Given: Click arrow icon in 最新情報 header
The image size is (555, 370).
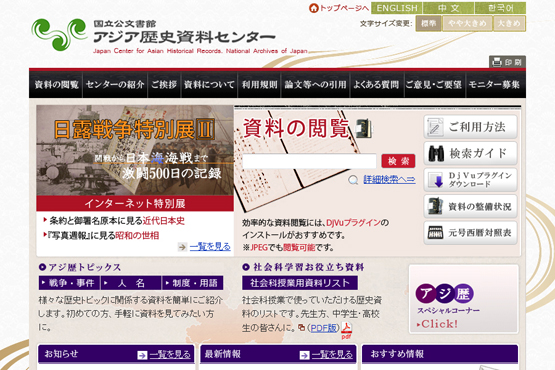Looking at the screenshot, I should point(304,355).
